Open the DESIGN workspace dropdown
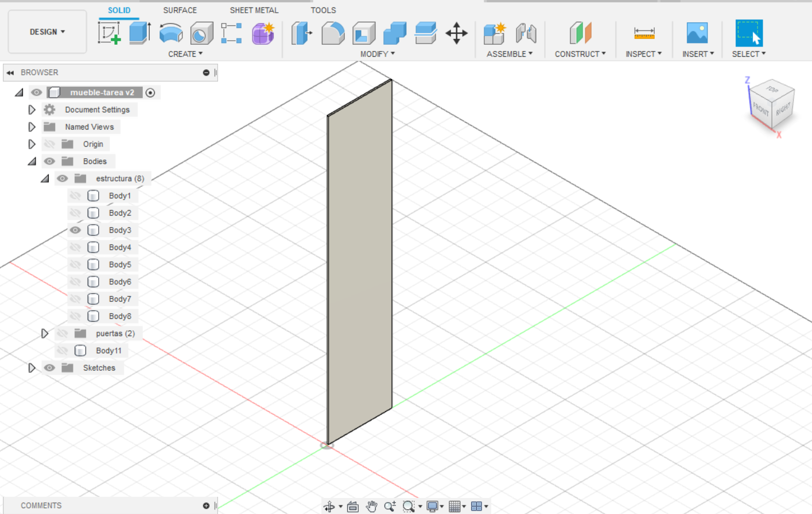Image resolution: width=812 pixels, height=514 pixels. click(x=47, y=32)
